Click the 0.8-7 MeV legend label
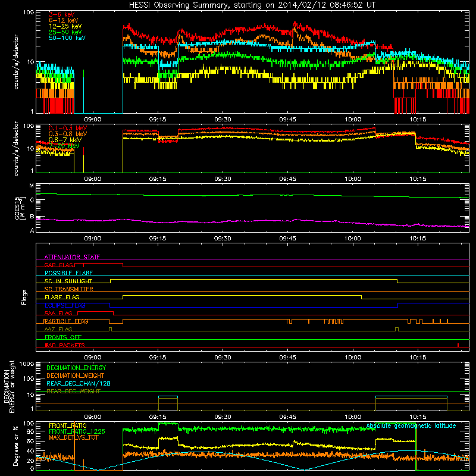The image size is (476, 476). point(65,140)
